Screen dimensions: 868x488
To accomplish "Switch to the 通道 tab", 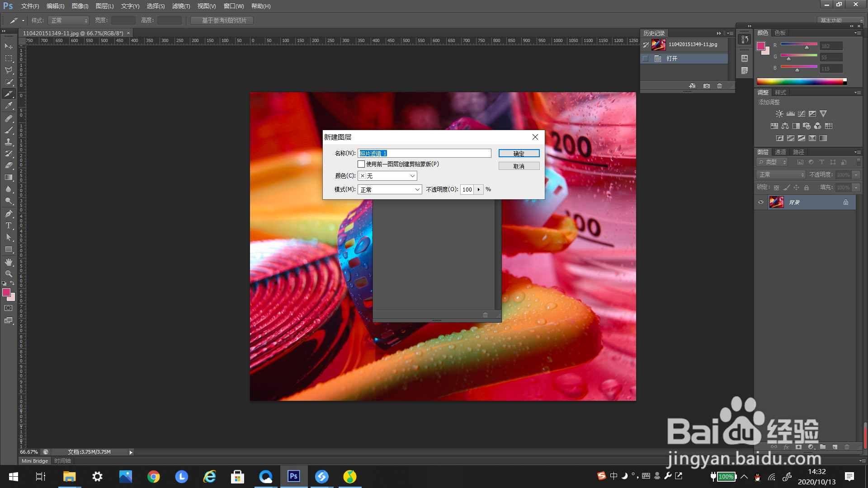I will (780, 152).
